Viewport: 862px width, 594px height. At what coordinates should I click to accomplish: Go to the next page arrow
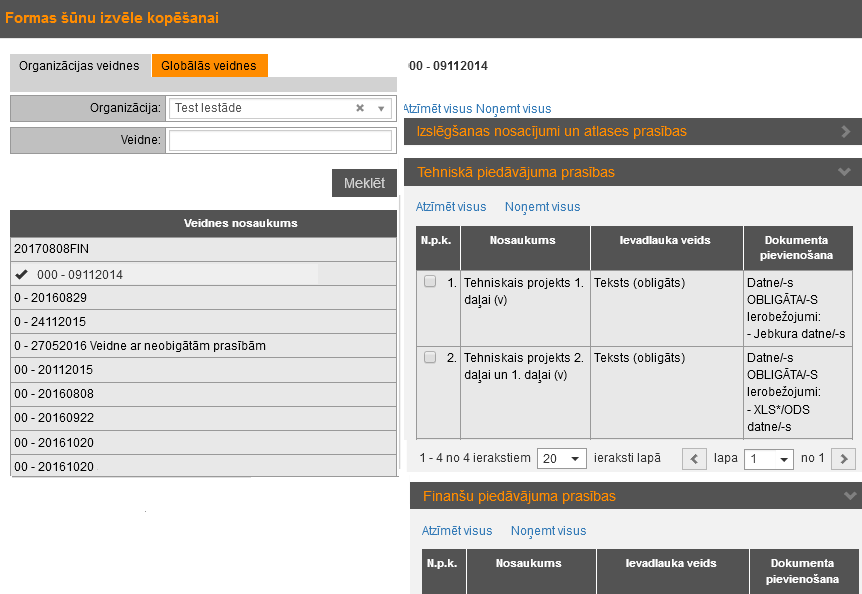pyautogui.click(x=844, y=459)
